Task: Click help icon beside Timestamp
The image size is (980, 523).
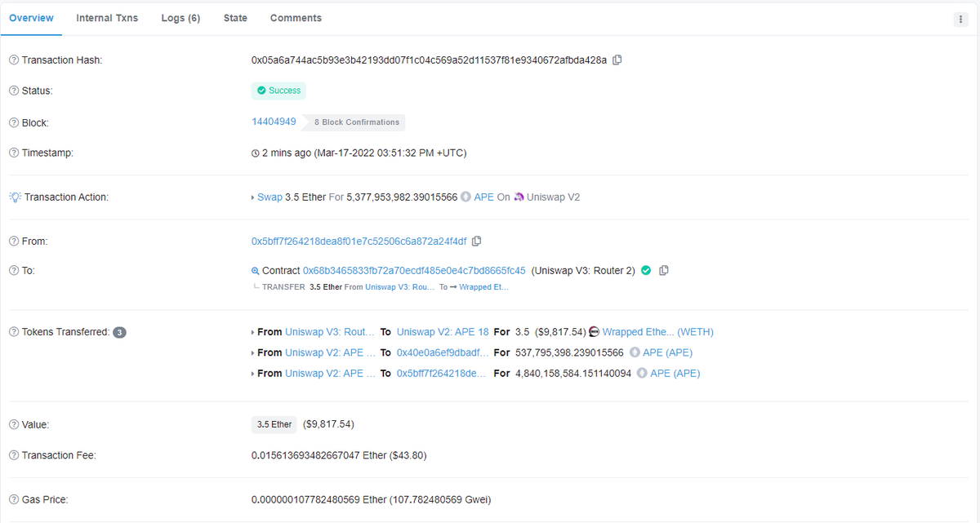Action: tap(14, 153)
